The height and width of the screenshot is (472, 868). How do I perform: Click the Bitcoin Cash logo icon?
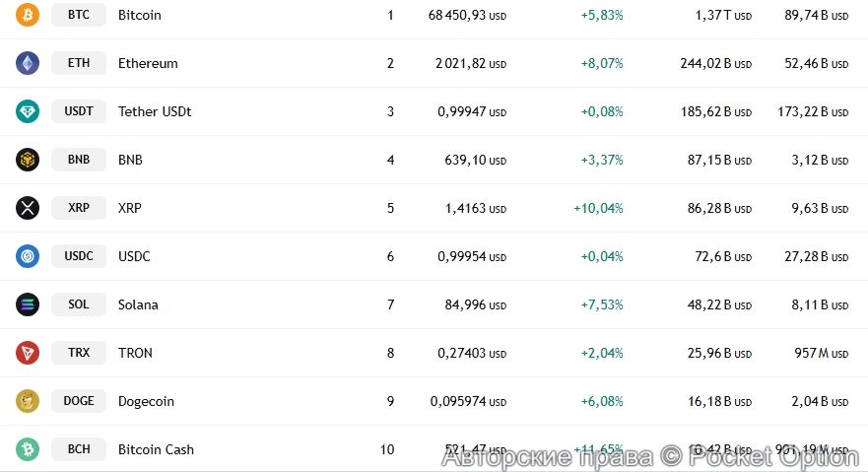[28, 449]
